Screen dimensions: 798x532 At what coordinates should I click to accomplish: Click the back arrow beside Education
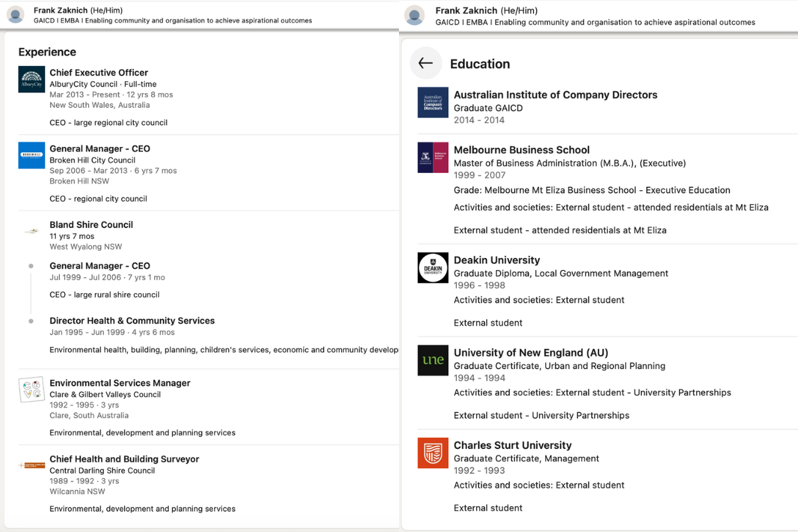(426, 63)
